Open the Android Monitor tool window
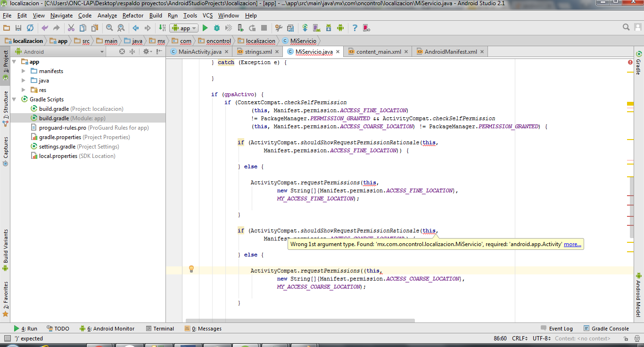Screen dimensions: 644x347 pos(107,329)
